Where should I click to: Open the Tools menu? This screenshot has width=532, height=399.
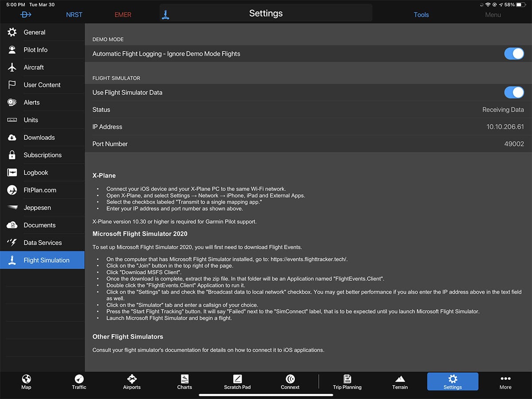pos(421,15)
